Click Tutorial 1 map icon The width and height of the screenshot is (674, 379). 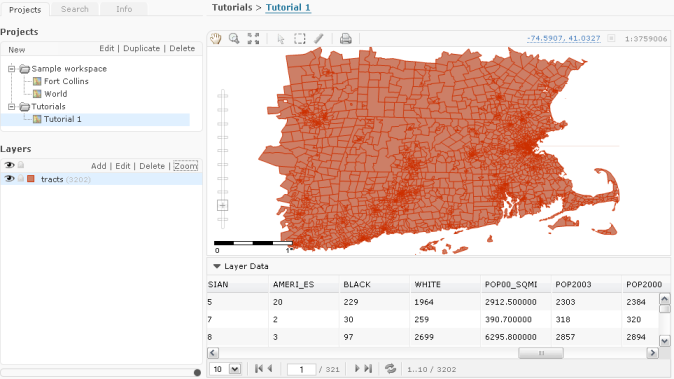click(x=37, y=119)
